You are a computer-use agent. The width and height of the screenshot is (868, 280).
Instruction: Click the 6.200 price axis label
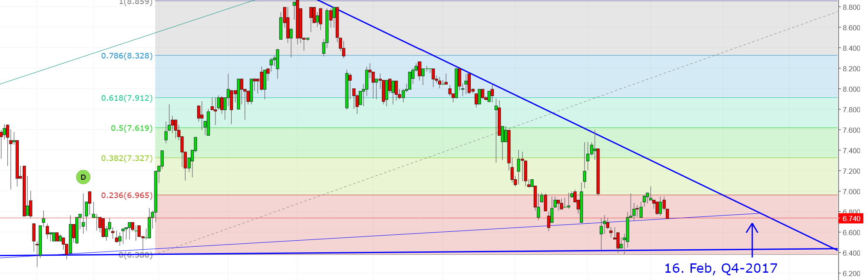click(851, 274)
